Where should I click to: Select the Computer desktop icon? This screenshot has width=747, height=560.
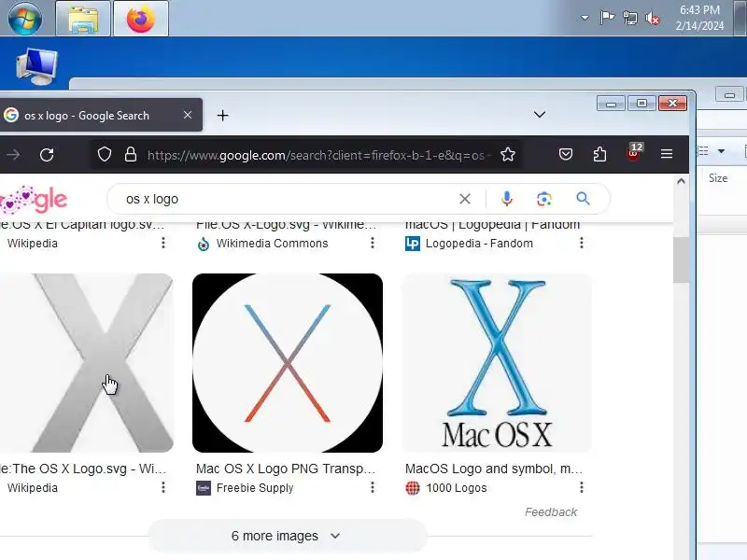click(36, 66)
